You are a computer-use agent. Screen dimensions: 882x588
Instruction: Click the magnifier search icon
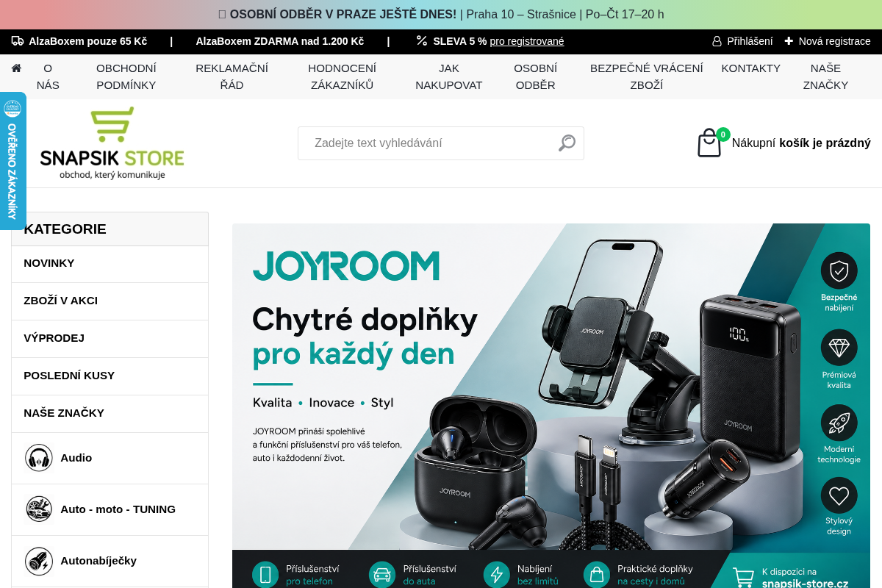pos(567,143)
